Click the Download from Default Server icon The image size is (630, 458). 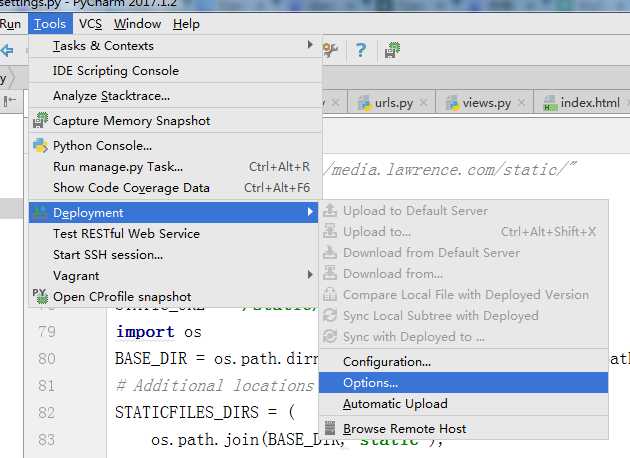pyautogui.click(x=330, y=252)
